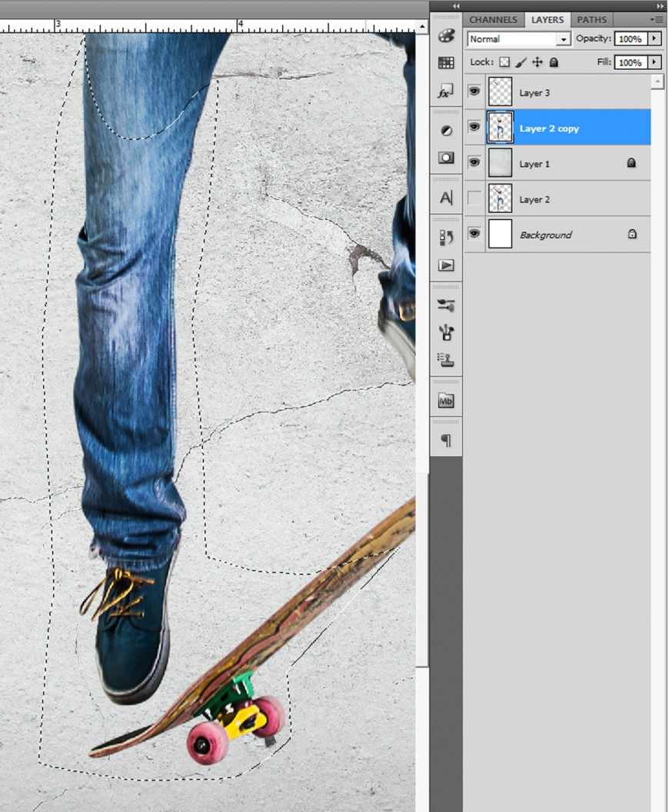Open the Layers panel options menu
This screenshot has height=812, width=669.
pyautogui.click(x=657, y=20)
